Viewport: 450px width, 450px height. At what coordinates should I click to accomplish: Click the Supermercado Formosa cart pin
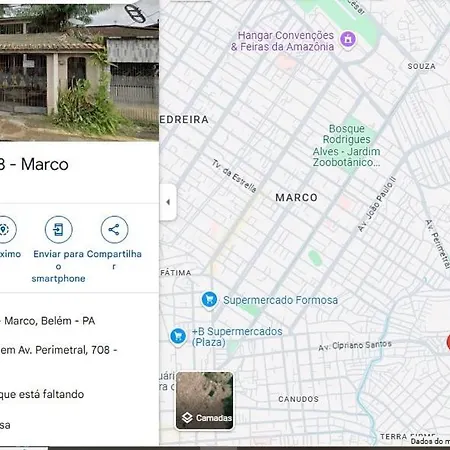209,299
